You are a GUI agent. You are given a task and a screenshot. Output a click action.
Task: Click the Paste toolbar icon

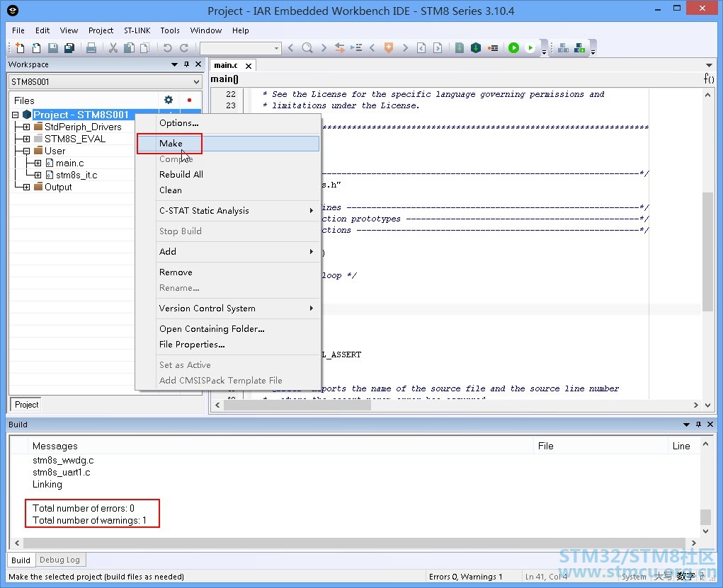point(144,48)
